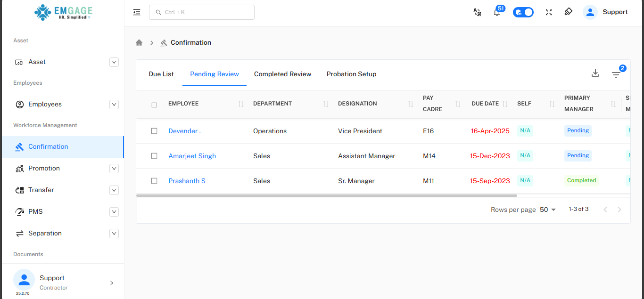Check Devender's row checkbox
644x299 pixels.
154,131
